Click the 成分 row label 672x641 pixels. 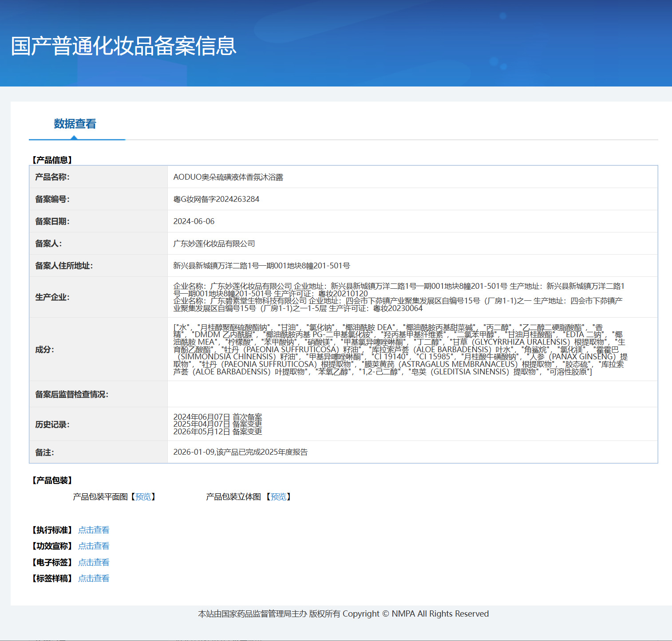pos(44,350)
